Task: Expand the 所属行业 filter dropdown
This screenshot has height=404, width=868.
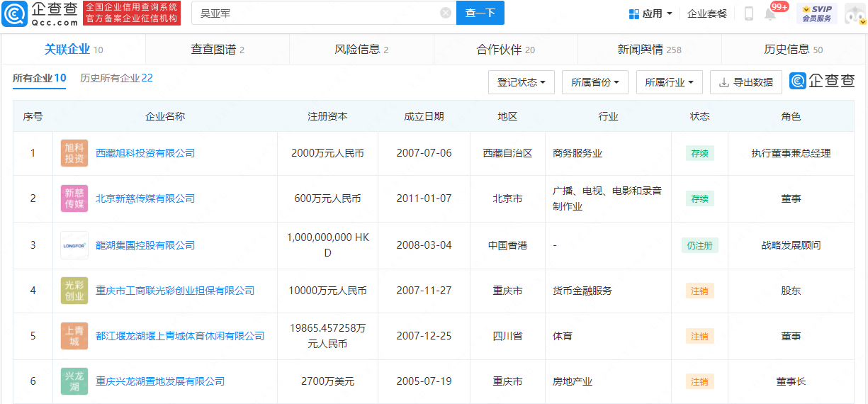Action: click(670, 82)
